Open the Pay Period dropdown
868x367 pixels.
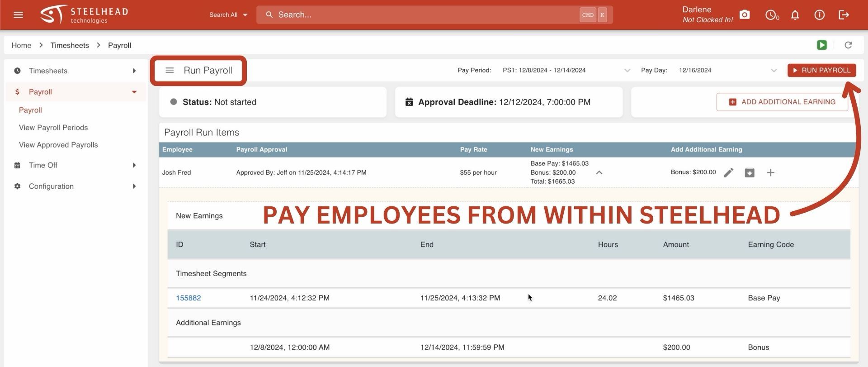pos(566,70)
